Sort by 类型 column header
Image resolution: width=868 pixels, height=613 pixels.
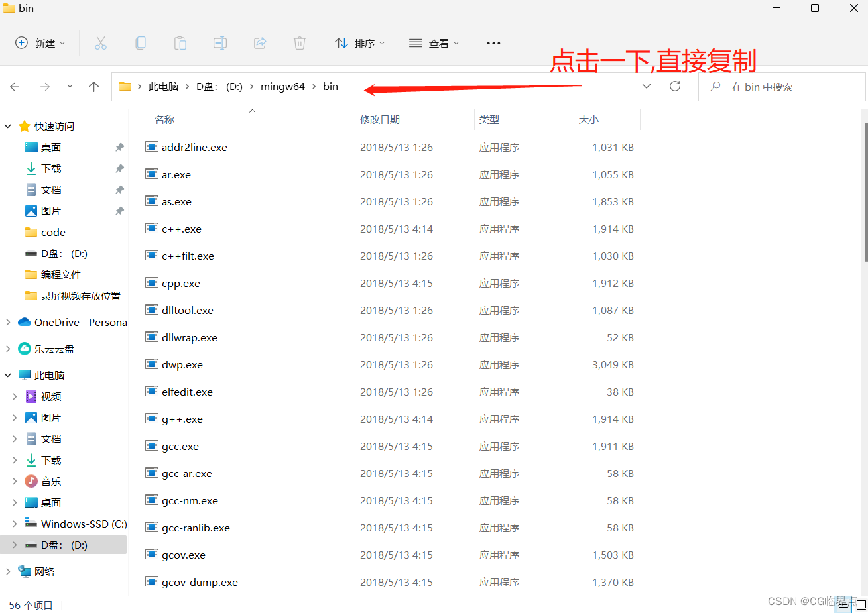489,119
